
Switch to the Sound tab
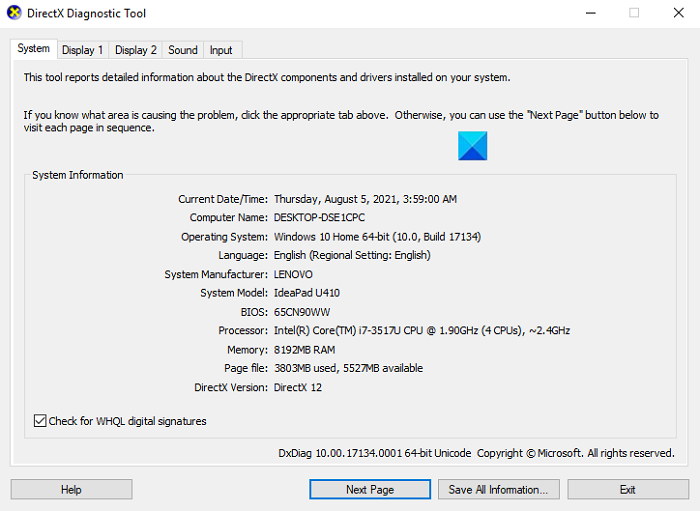point(183,50)
